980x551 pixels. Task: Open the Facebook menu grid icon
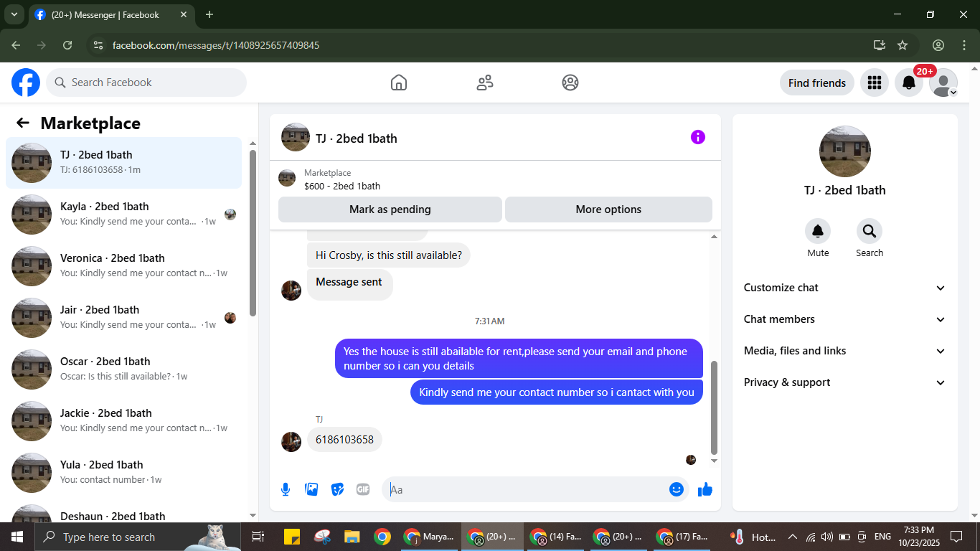click(874, 83)
